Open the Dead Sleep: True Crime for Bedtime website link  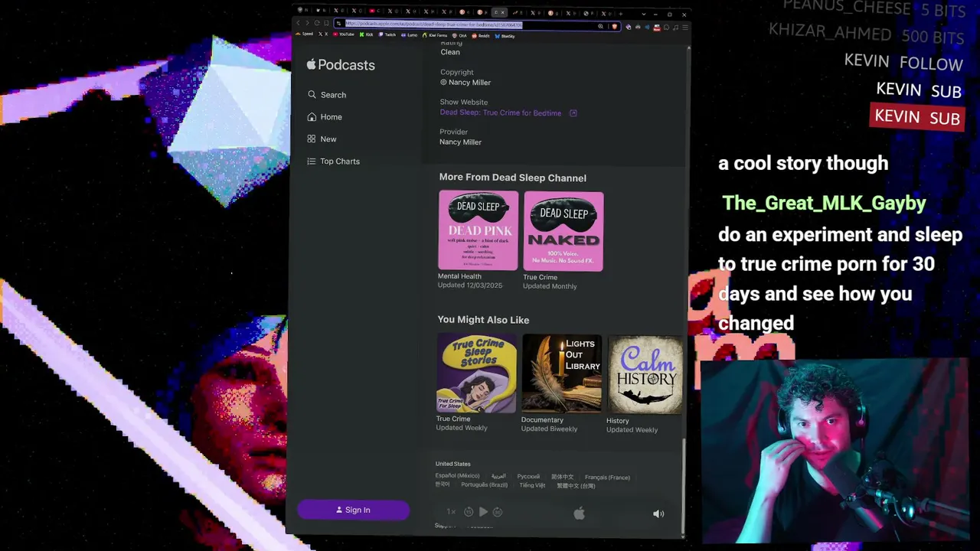point(501,113)
